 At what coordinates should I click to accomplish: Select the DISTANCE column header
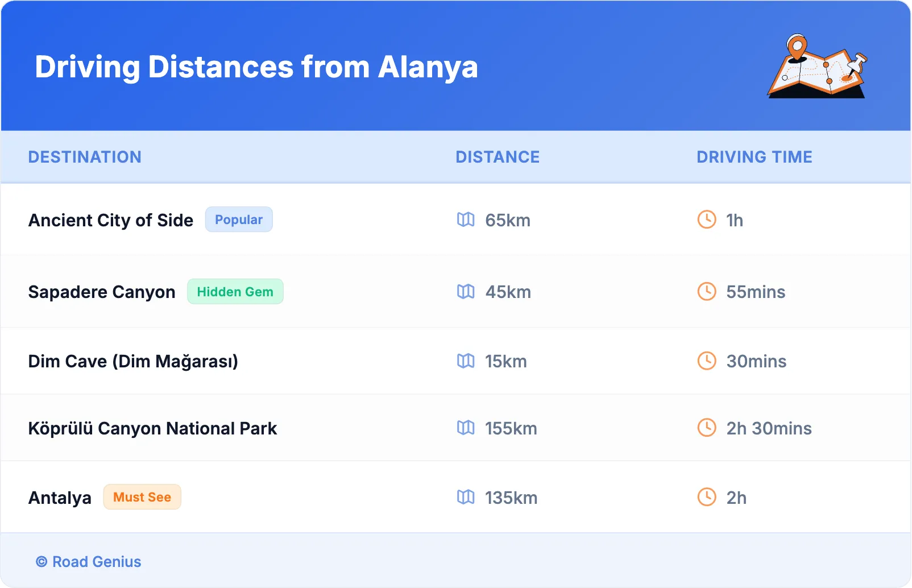[x=498, y=157]
